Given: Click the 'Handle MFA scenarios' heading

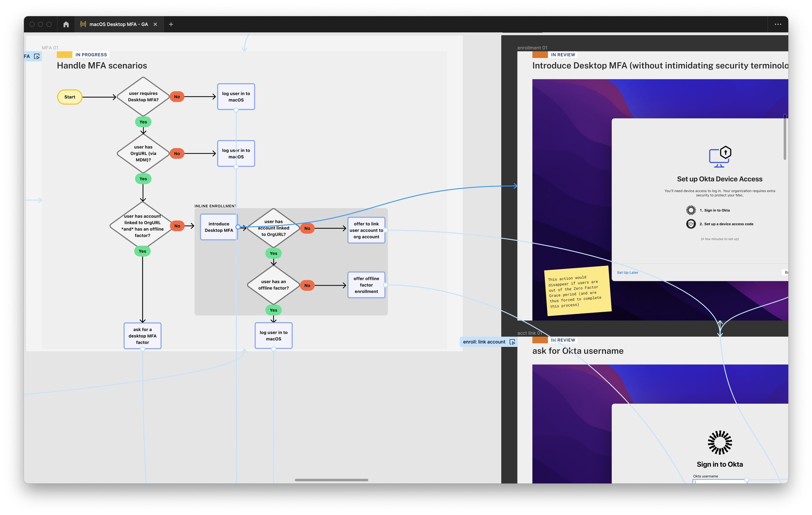Looking at the screenshot, I should tap(102, 65).
